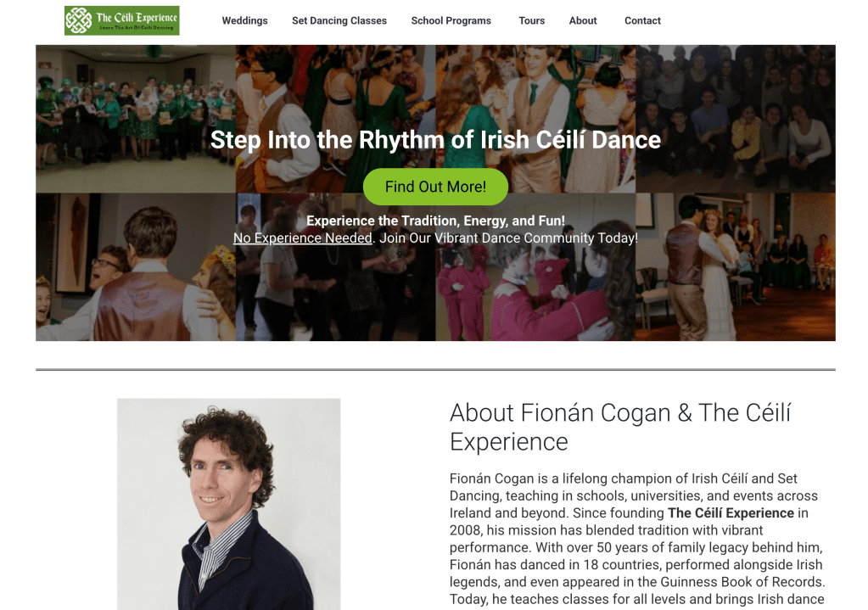Click the Experience the Tradition tagline
Image resolution: width=868 pixels, height=610 pixels.
click(435, 221)
